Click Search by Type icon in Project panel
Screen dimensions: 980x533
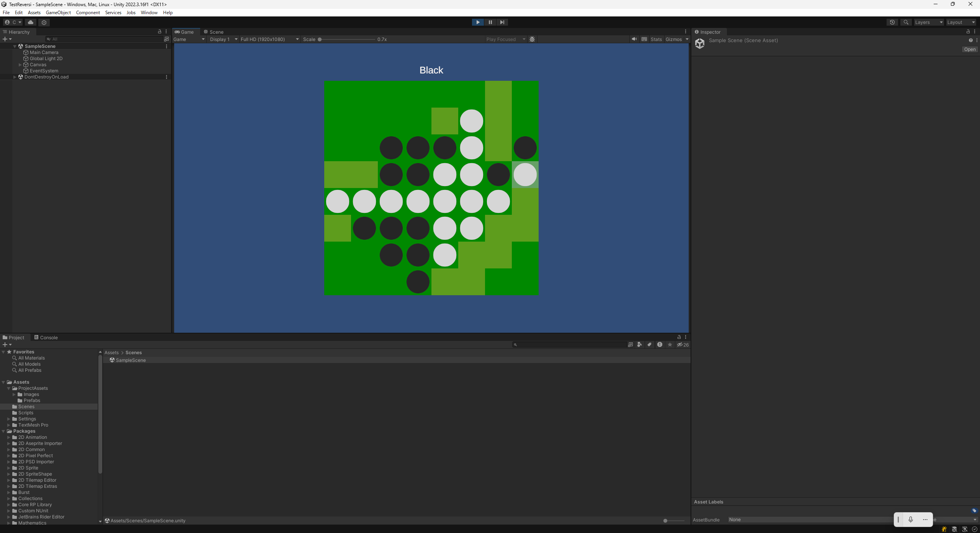639,345
